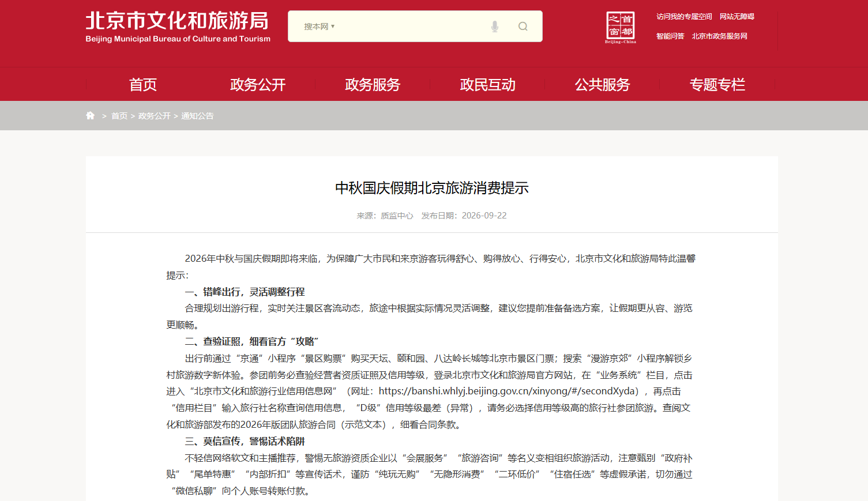Click the 通知公告 breadcrumb link
Image resolution: width=868 pixels, height=501 pixels.
197,116
